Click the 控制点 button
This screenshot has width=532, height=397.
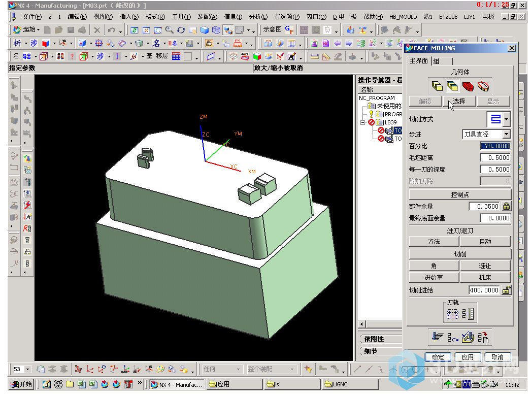(460, 194)
